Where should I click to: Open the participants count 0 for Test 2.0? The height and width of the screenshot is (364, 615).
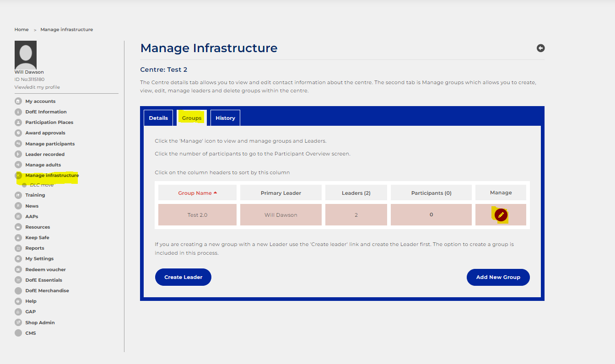[431, 214]
